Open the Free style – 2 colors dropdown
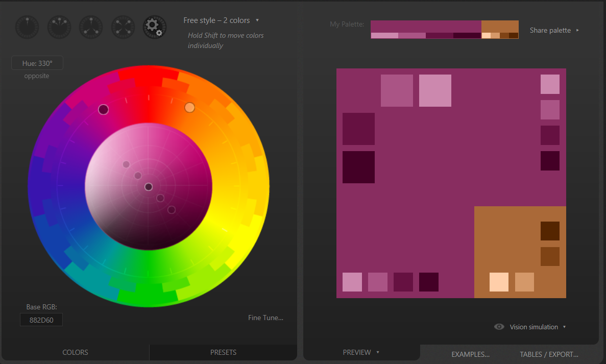 pos(221,20)
